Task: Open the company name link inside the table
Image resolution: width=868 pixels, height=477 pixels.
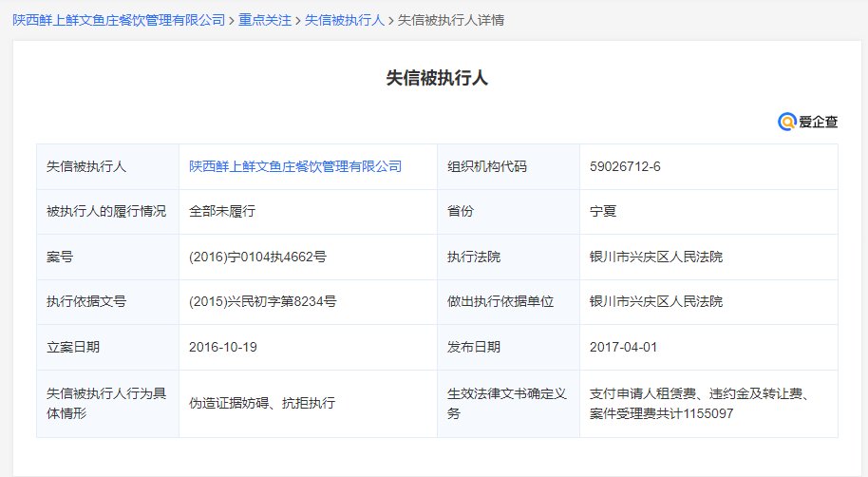Action: tap(295, 166)
